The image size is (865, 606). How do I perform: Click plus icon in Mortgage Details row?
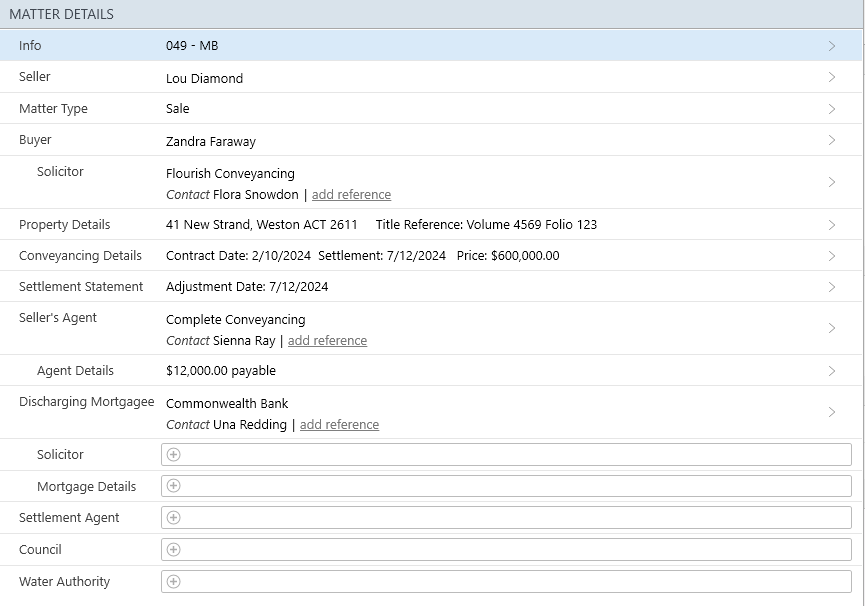click(173, 486)
